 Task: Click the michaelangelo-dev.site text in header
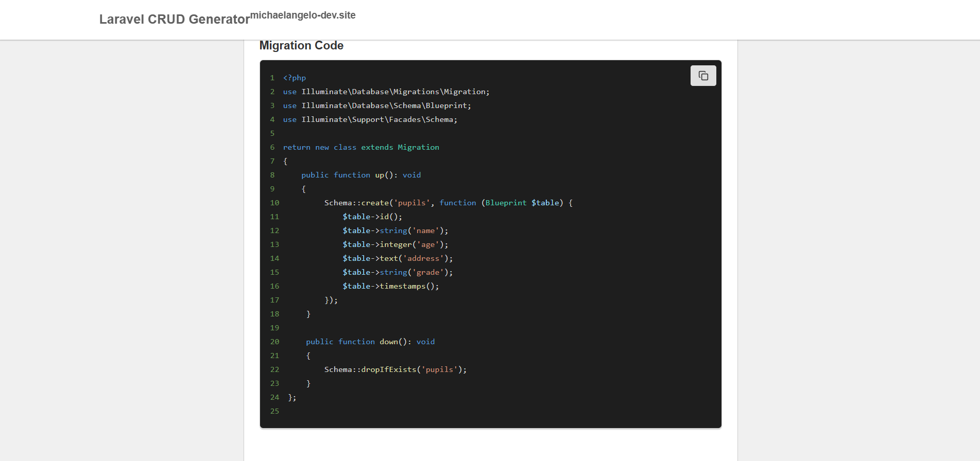[303, 15]
